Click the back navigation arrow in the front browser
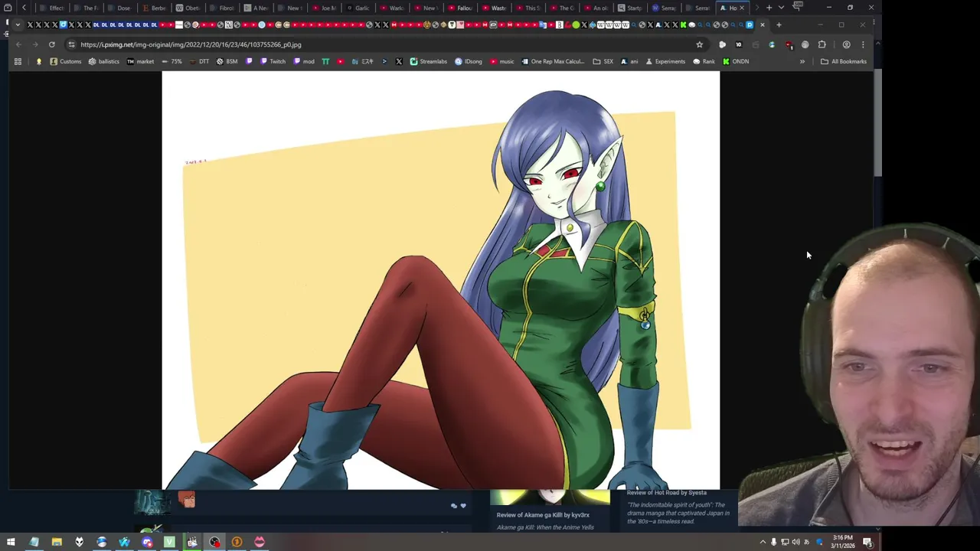The width and height of the screenshot is (980, 551). (x=18, y=44)
